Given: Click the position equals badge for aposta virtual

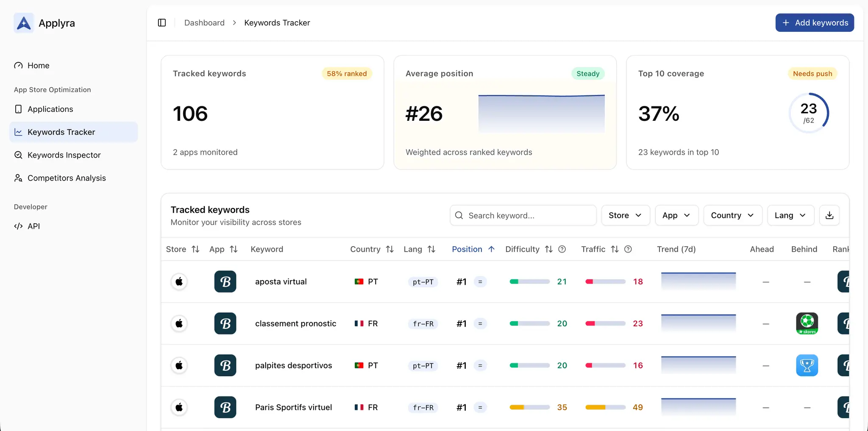Looking at the screenshot, I should point(480,282).
